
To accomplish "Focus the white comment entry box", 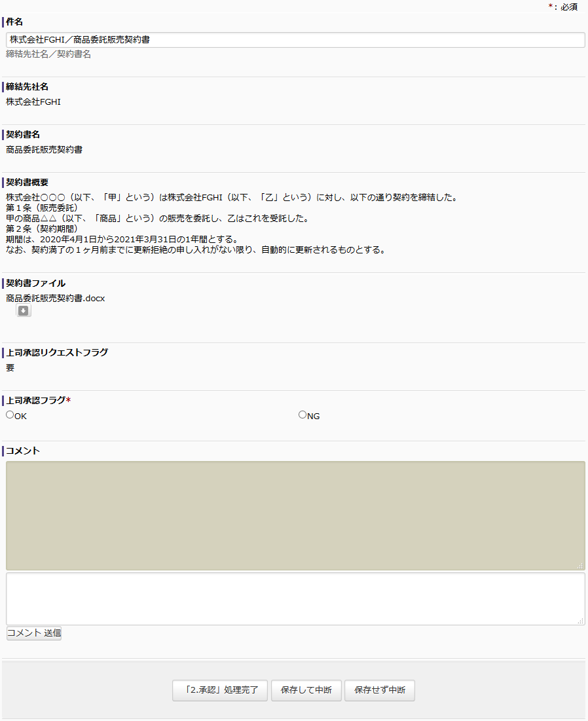I will point(295,599).
